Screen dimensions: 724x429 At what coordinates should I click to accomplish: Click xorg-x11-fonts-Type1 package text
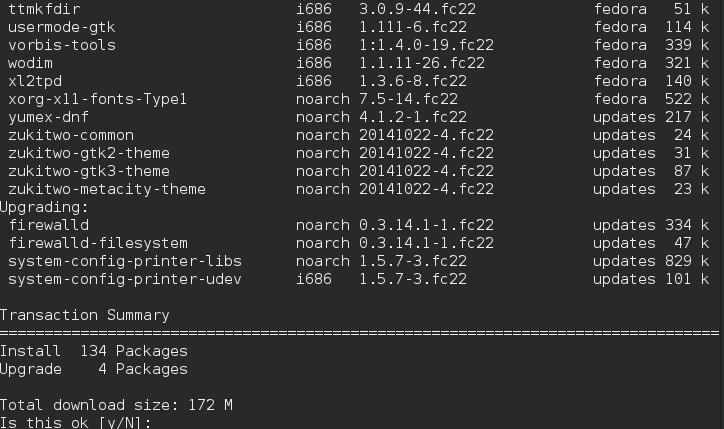point(97,99)
